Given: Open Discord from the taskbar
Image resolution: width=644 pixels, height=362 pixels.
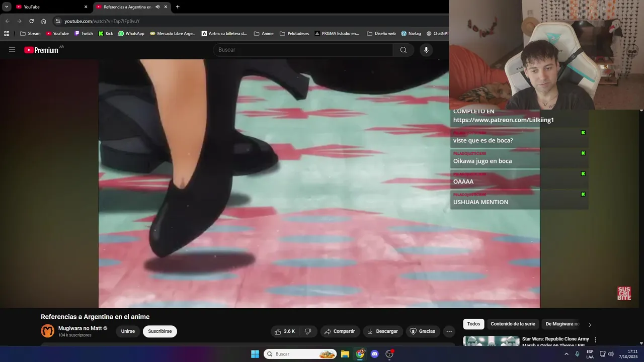Looking at the screenshot, I should coord(374,354).
